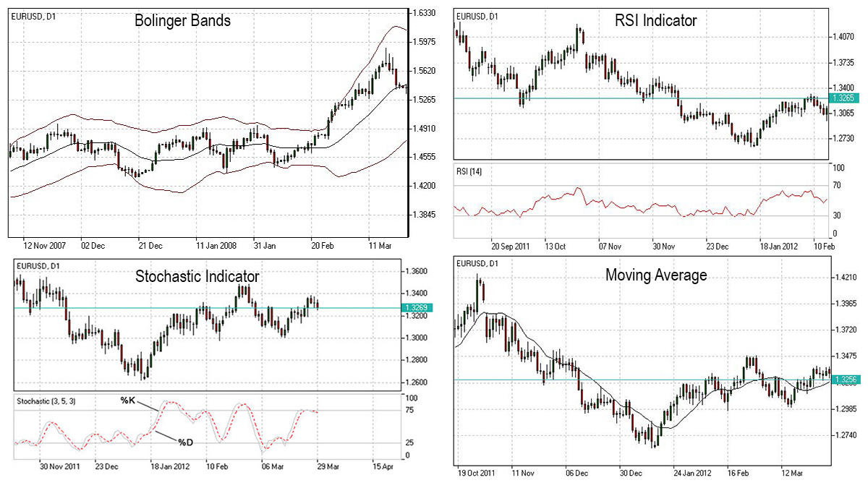
Task: Click the 15 Apr date label
Action: click(x=384, y=466)
